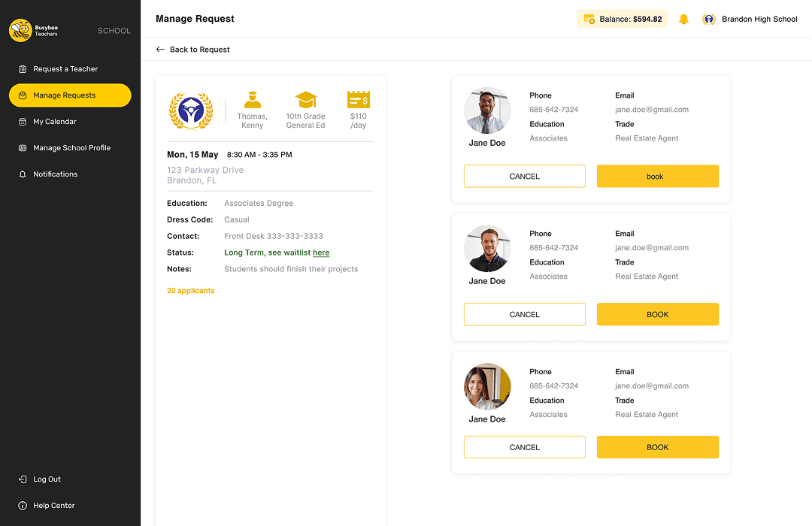Book the first Jane Doe teacher
This screenshot has width=812, height=526.
(x=657, y=176)
